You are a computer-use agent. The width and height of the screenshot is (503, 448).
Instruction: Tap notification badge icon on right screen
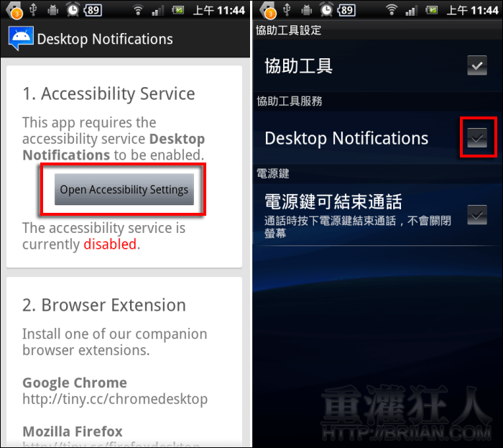(268, 10)
